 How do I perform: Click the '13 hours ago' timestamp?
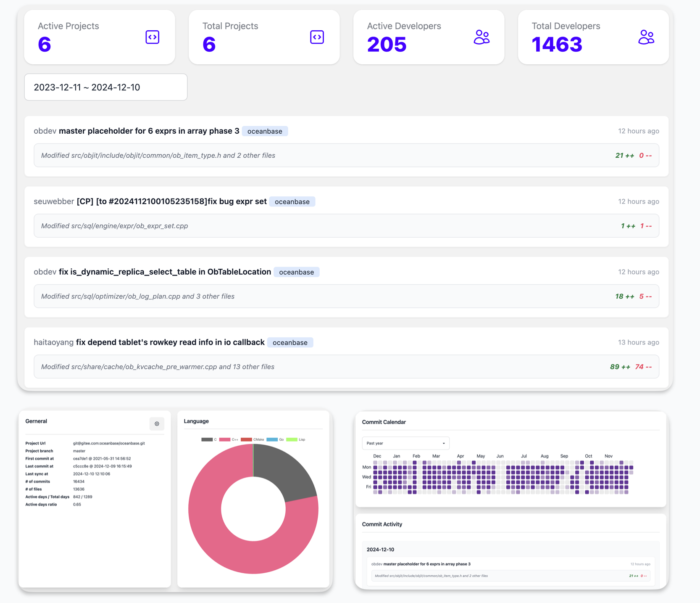click(x=638, y=342)
